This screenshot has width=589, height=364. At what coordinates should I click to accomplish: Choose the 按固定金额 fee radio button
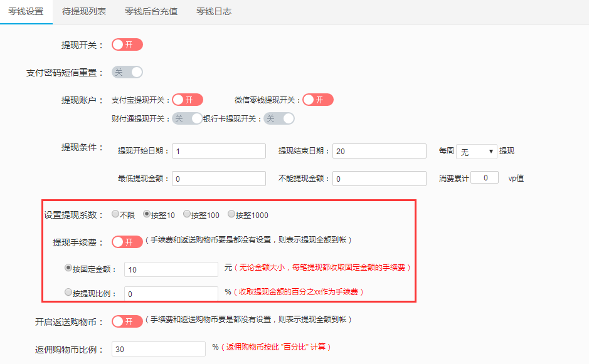click(68, 268)
